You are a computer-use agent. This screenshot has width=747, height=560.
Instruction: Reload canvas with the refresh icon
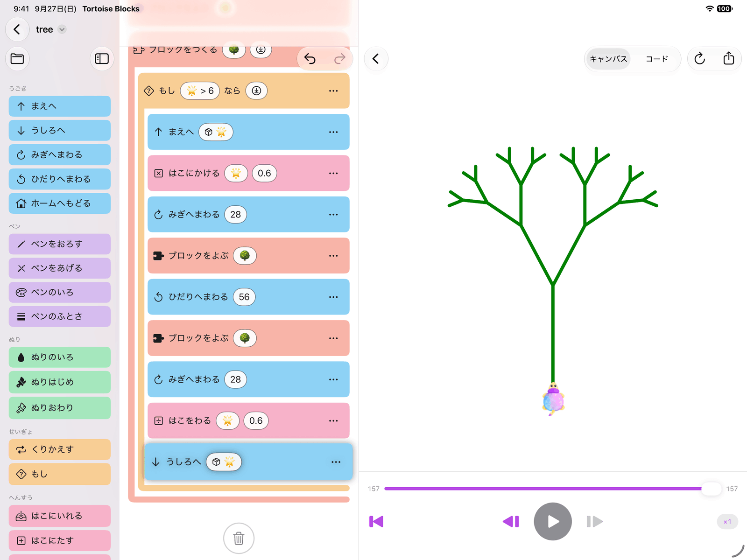pos(699,59)
